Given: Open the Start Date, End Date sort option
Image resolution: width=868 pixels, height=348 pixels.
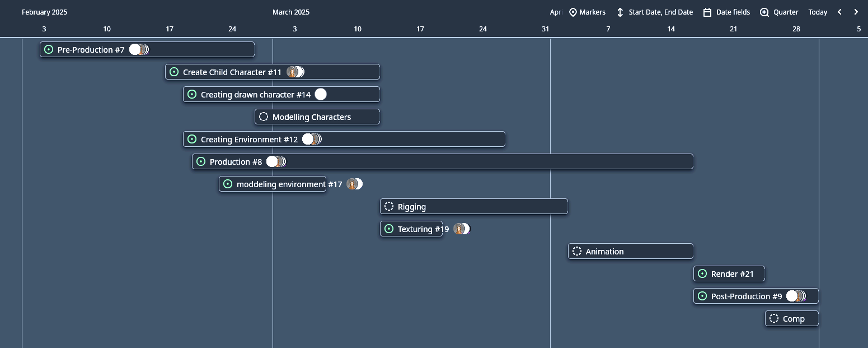Looking at the screenshot, I should pyautogui.click(x=654, y=12).
